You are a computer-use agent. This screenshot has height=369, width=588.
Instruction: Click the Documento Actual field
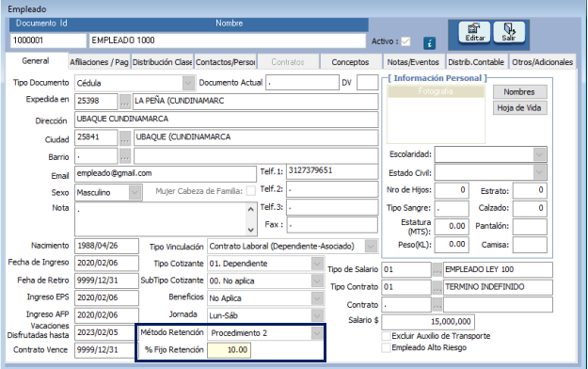point(302,83)
